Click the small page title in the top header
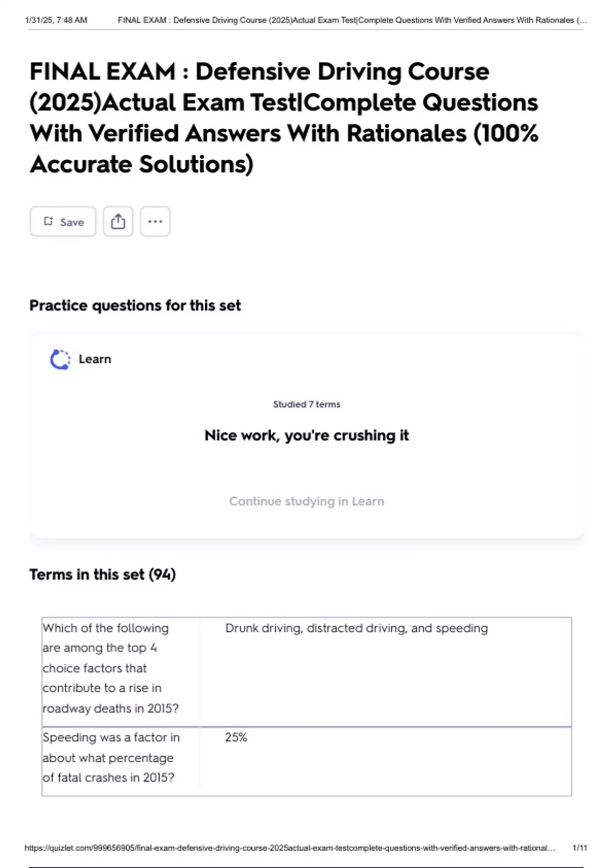 pyautogui.click(x=352, y=20)
